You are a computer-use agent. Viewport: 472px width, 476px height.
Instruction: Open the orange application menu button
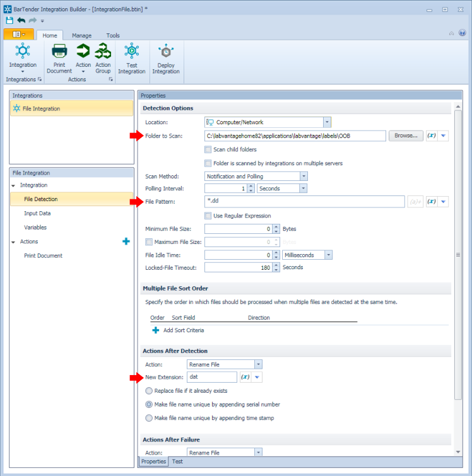tap(18, 34)
